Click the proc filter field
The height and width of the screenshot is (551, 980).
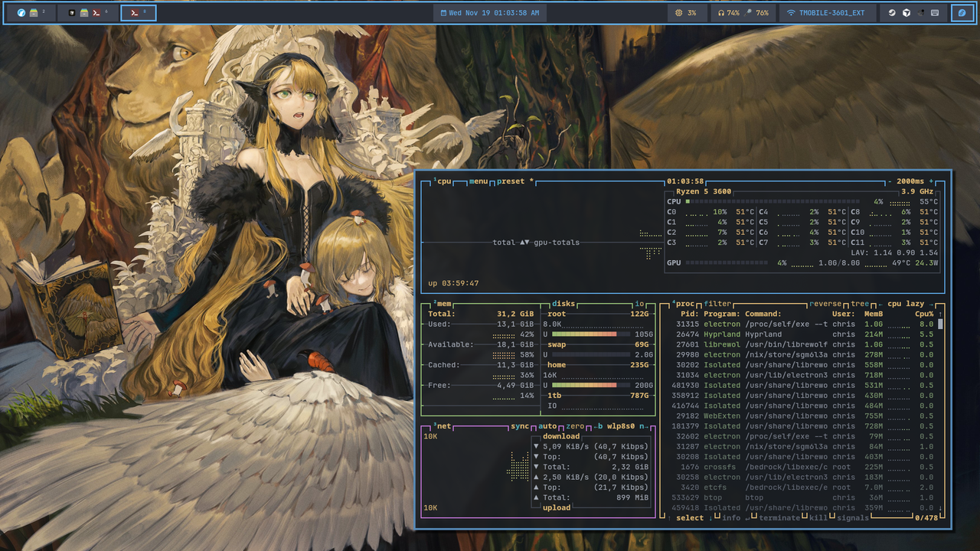pos(717,304)
